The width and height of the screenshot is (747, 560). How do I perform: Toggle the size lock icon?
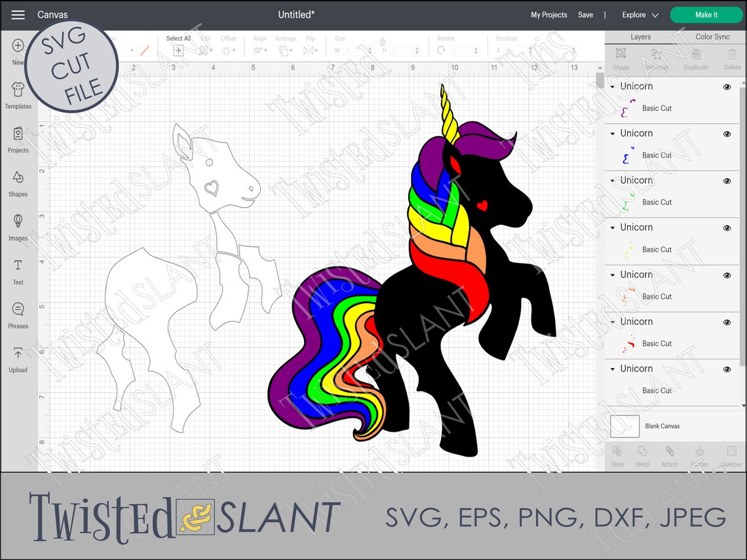click(383, 43)
